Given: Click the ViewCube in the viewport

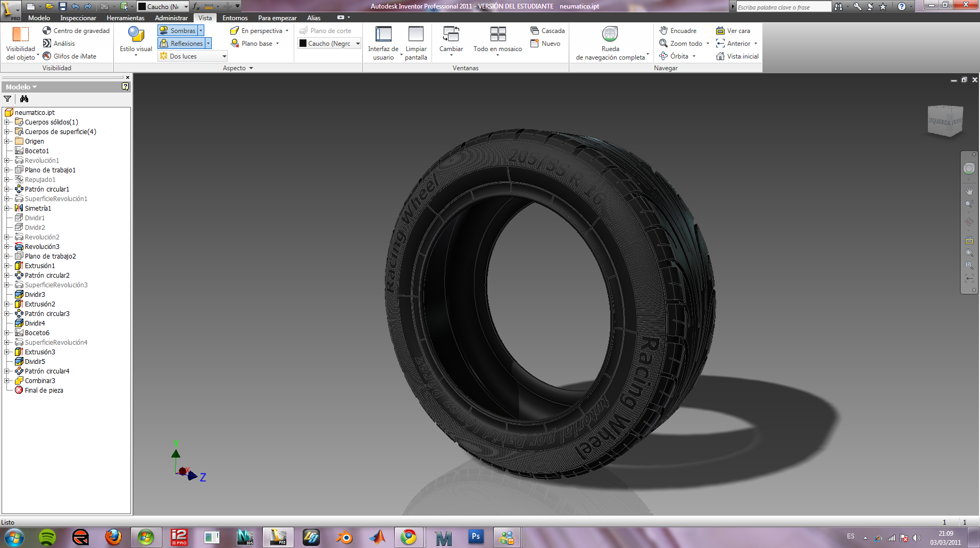Looking at the screenshot, I should tap(945, 121).
